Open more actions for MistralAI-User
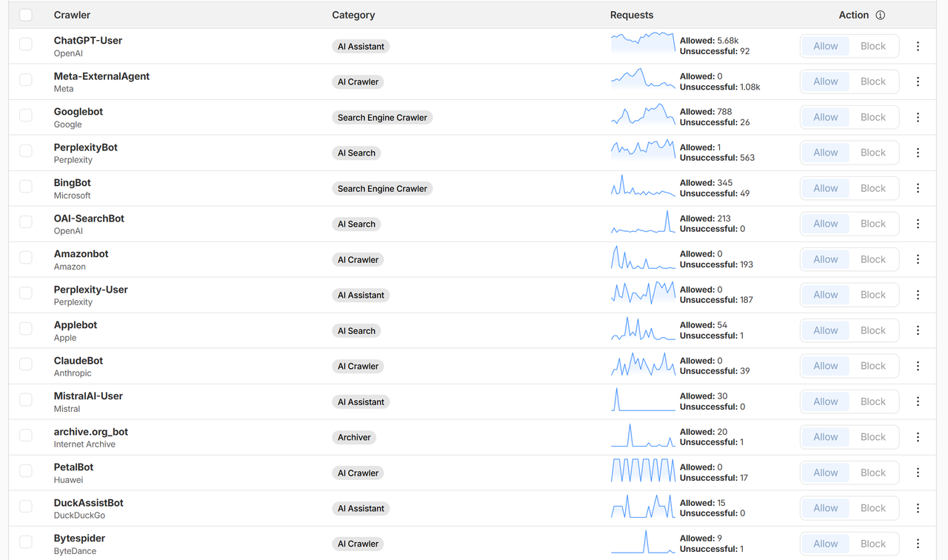The image size is (948, 560). (x=918, y=401)
